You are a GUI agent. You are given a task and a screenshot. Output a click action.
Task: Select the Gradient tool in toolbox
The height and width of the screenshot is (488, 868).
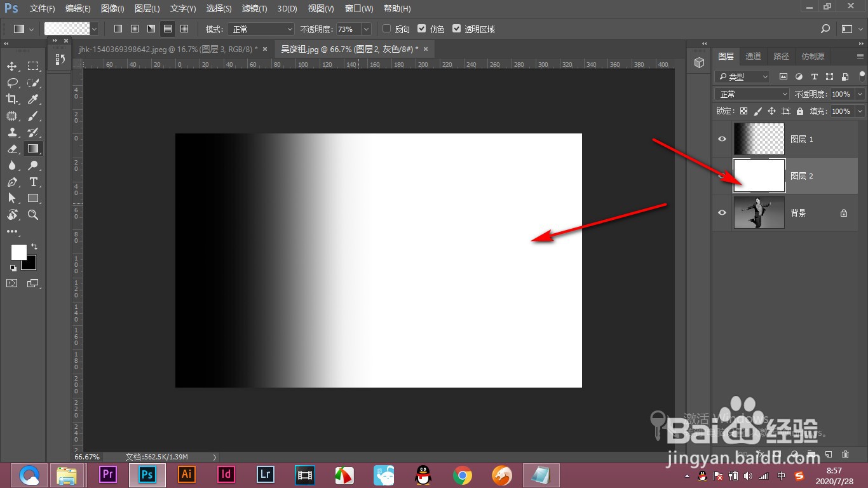33,149
